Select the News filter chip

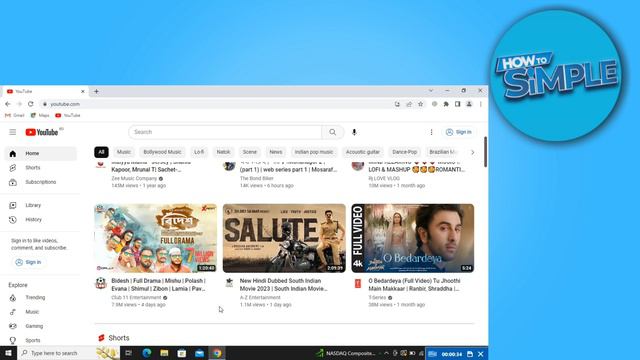tap(276, 152)
